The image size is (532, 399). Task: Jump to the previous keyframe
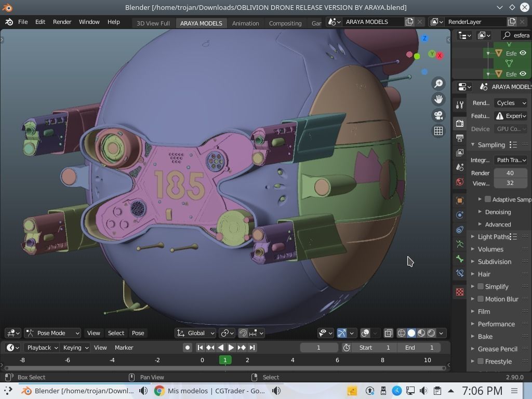210,348
